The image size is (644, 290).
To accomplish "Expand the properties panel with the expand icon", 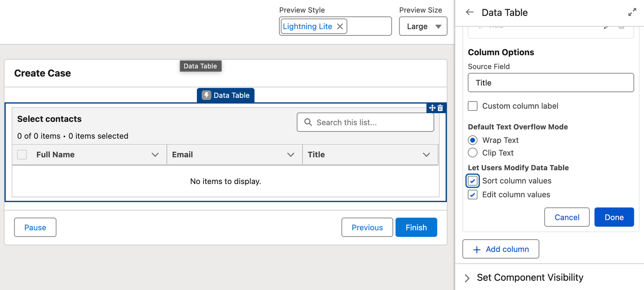I will point(632,12).
